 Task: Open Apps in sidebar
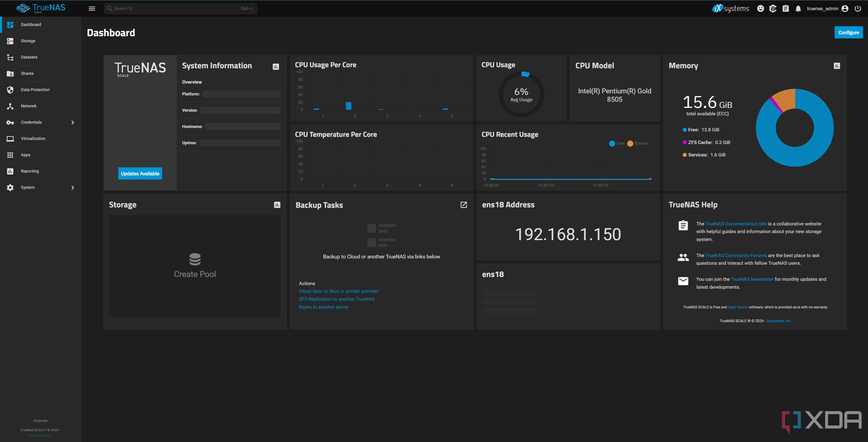coord(40,155)
